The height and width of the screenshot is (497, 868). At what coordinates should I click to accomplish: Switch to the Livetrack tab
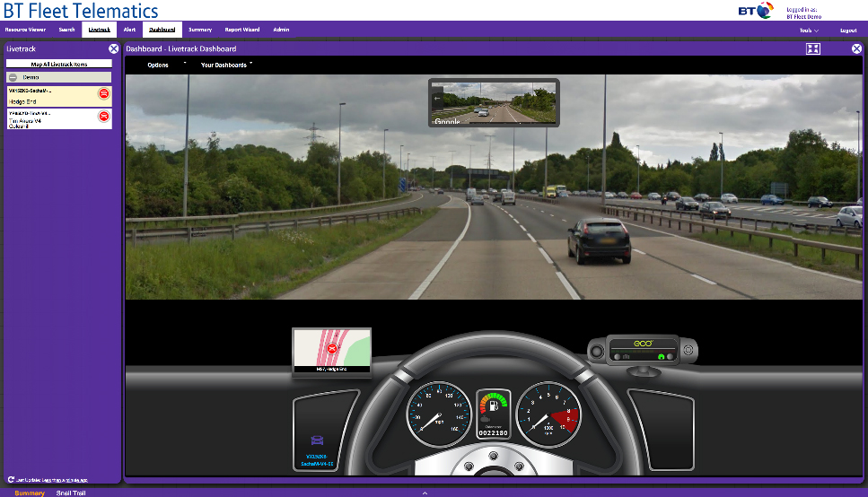pyautogui.click(x=99, y=30)
